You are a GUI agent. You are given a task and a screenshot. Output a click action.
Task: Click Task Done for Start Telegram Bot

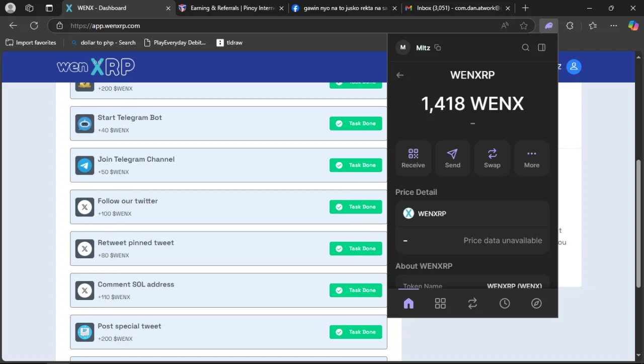click(356, 123)
